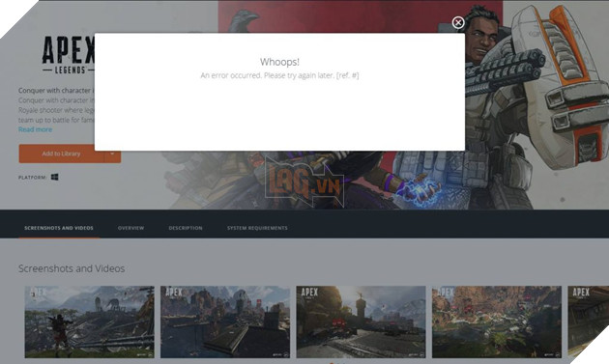Select the 'Whoops!' heading text
The height and width of the screenshot is (364, 609).
(x=279, y=62)
